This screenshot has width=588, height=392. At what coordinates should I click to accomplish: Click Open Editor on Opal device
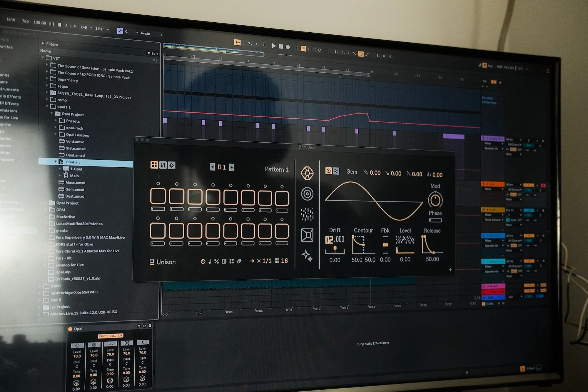(111, 336)
